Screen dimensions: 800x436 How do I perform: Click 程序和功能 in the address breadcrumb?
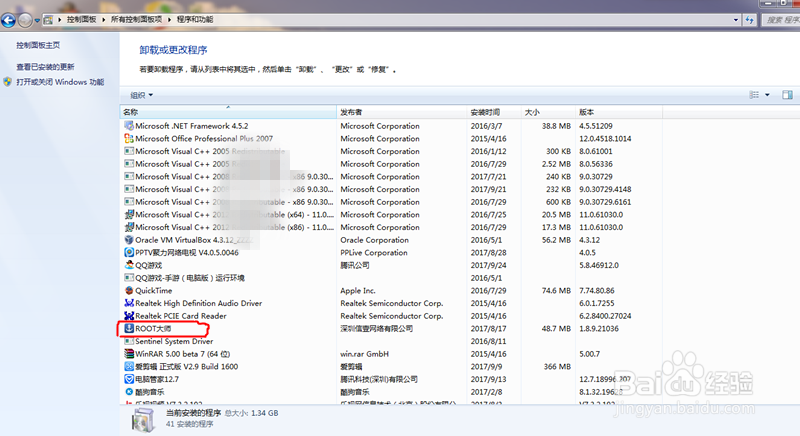point(195,19)
